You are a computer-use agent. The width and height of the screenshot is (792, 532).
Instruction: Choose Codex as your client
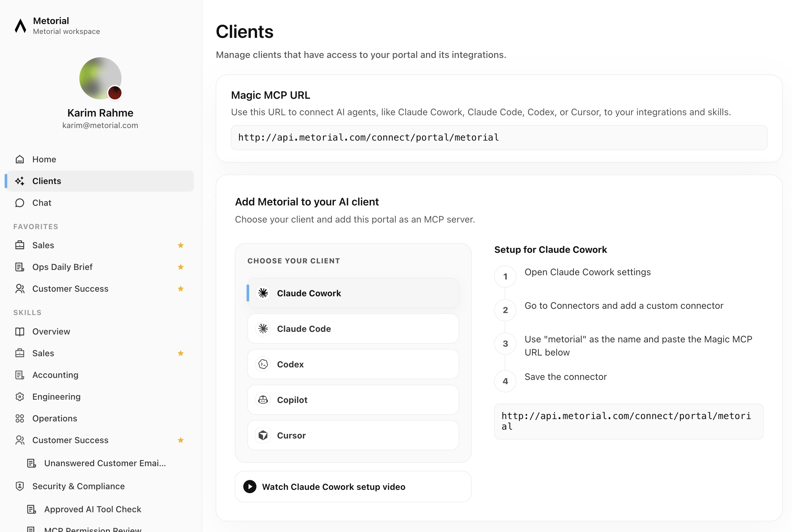tap(353, 364)
